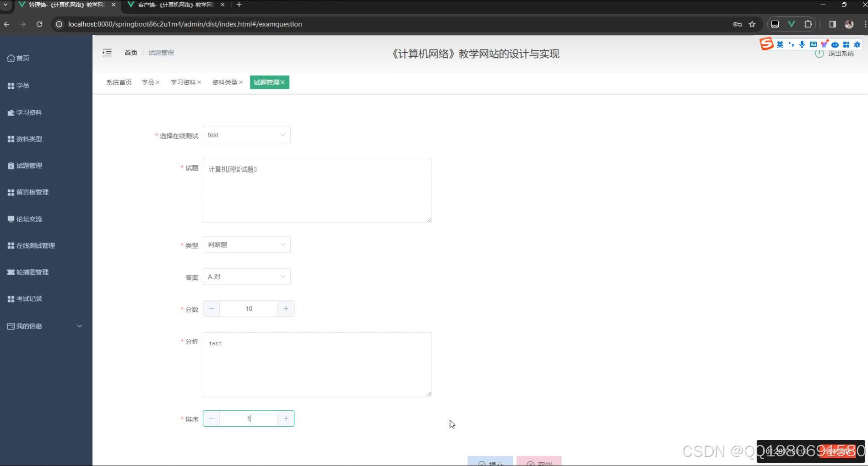Click the 考试记录 grid icon in sidebar
The width and height of the screenshot is (868, 466).
pyautogui.click(x=11, y=299)
